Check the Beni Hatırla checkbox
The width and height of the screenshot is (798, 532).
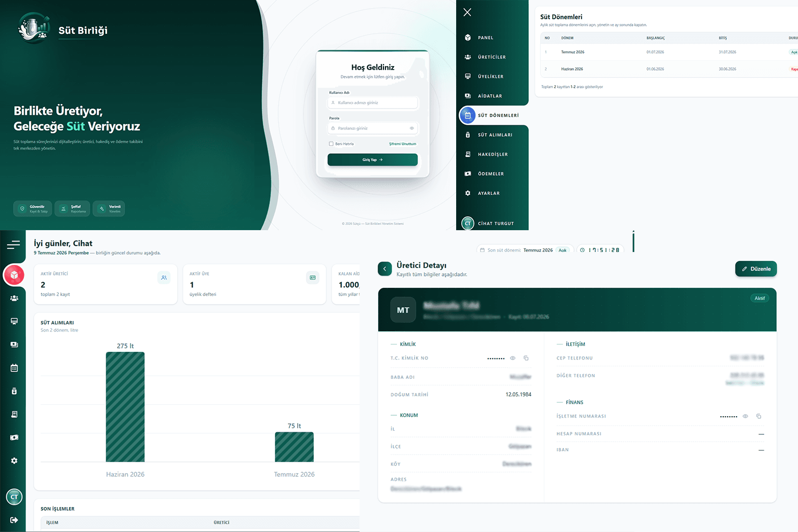(x=331, y=144)
